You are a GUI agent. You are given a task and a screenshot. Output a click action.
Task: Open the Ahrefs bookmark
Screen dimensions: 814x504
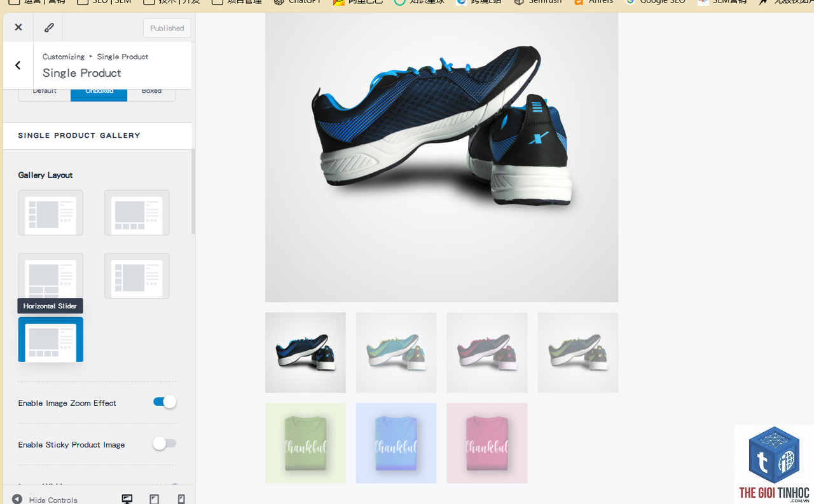tap(593, 3)
